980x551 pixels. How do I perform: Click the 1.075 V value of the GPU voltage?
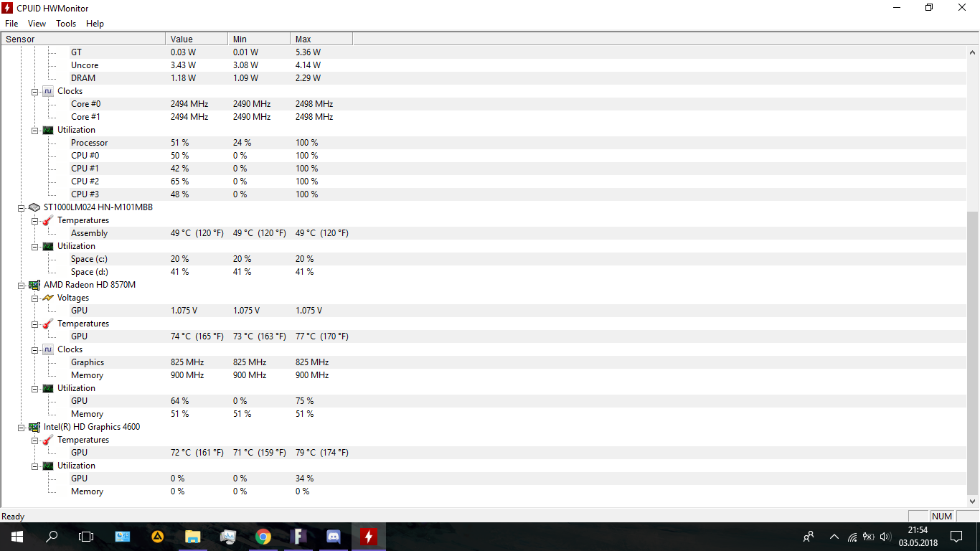point(184,311)
